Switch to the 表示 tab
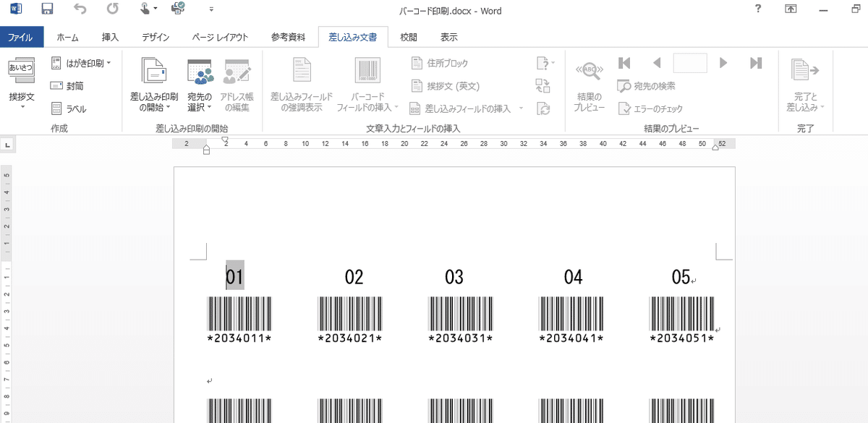The height and width of the screenshot is (423, 868). pos(448,38)
